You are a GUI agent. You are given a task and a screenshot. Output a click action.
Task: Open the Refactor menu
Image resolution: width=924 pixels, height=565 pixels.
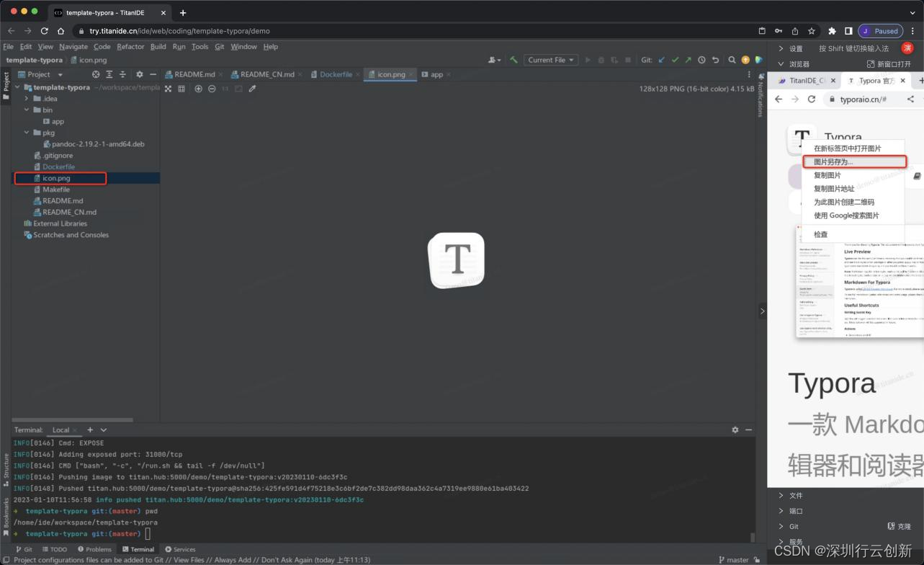pos(130,47)
